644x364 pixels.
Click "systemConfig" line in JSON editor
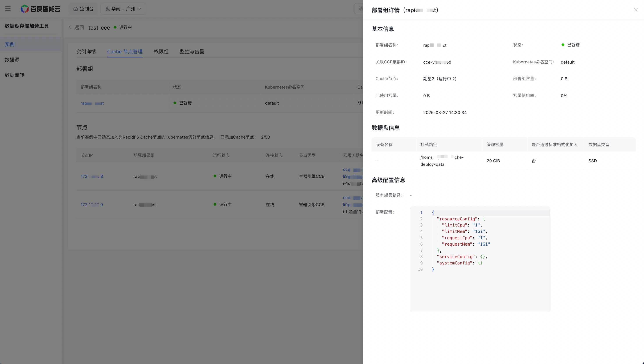click(x=460, y=263)
